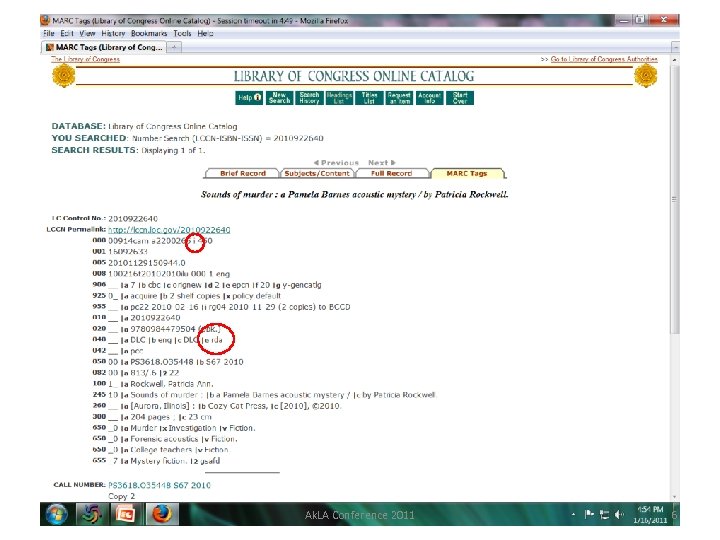The image size is (720, 540).
Task: Switch to the Full Record tab
Action: 392,174
